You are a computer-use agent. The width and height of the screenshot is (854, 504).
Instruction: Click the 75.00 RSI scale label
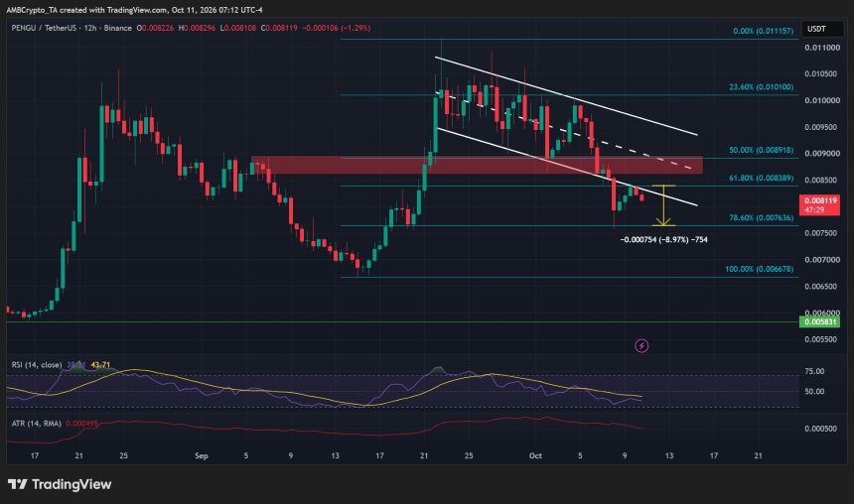pyautogui.click(x=814, y=371)
